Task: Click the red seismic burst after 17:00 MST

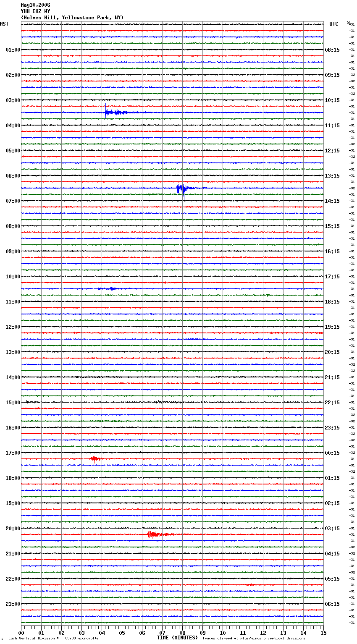Action: [96, 458]
